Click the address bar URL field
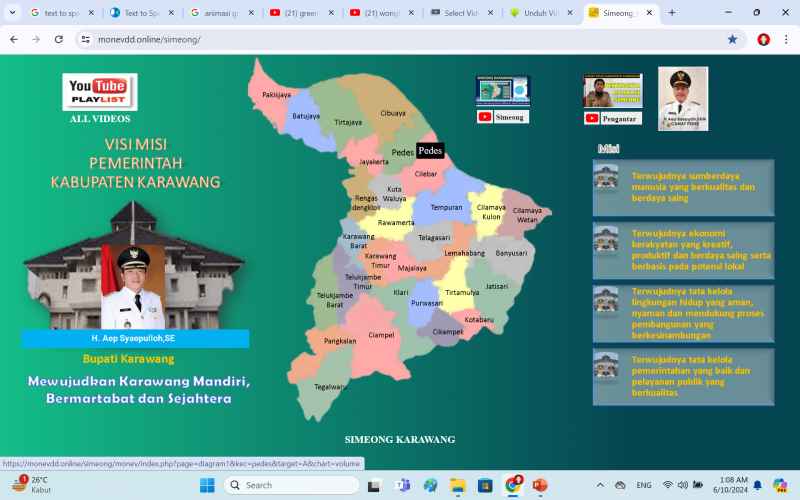This screenshot has width=800, height=500. [x=400, y=39]
